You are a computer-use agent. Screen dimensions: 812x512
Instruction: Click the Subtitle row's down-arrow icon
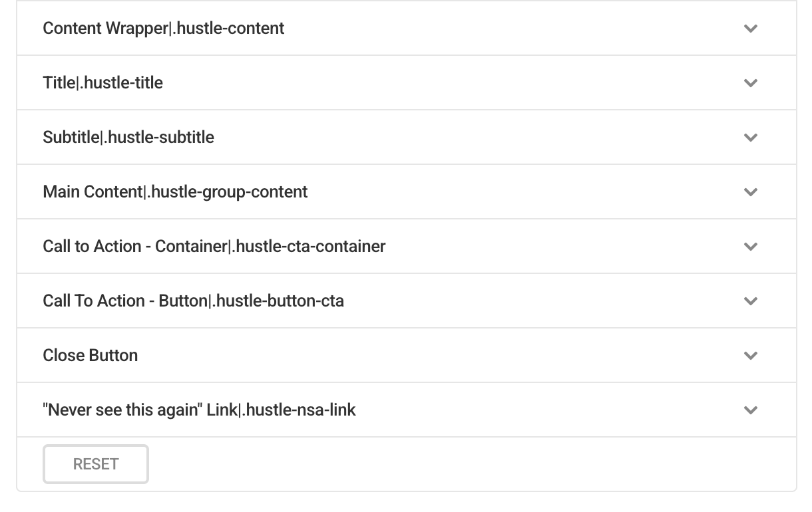pos(751,138)
